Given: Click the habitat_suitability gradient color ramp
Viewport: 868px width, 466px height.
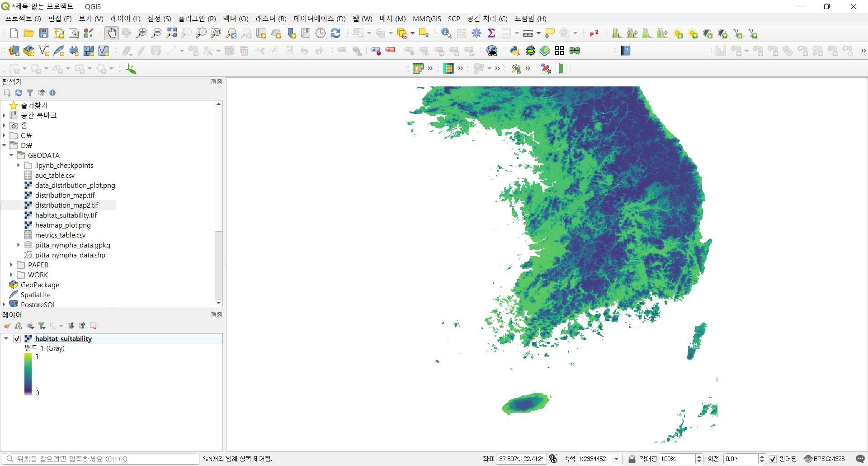Looking at the screenshot, I should (x=28, y=374).
